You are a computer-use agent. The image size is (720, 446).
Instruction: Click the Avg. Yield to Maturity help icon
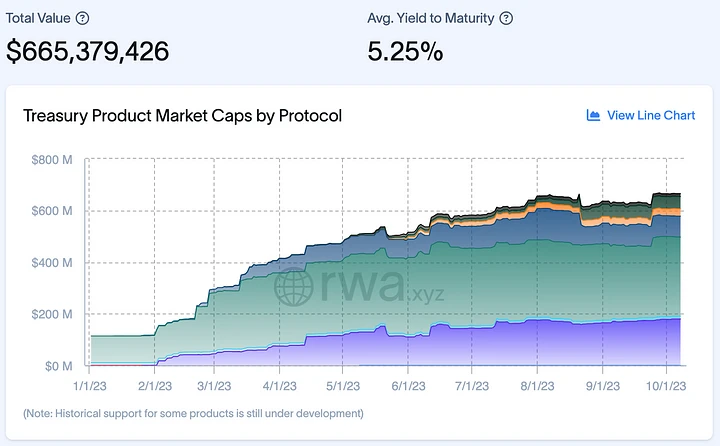(507, 18)
